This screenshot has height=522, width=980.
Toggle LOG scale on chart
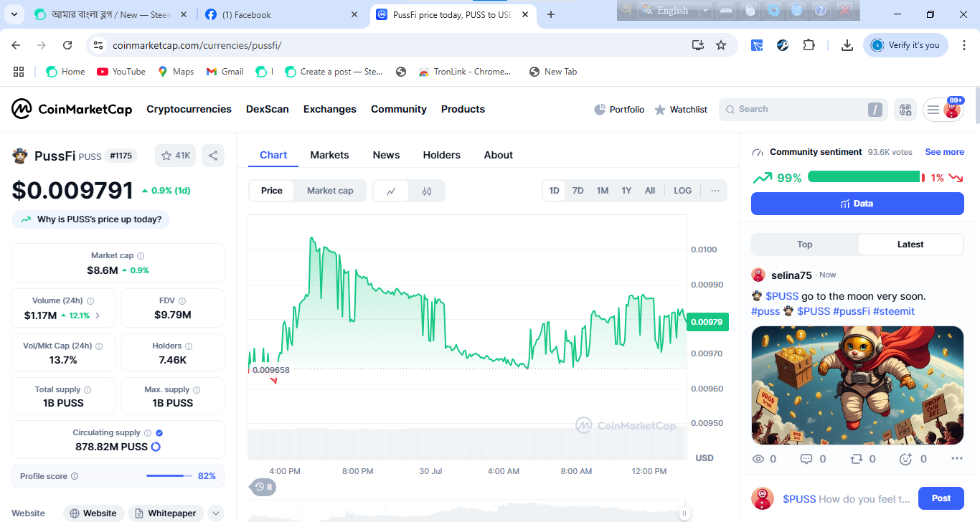pos(683,191)
